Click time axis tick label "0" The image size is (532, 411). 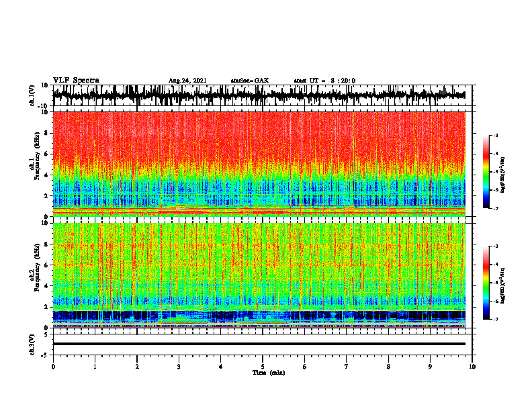point(53,367)
